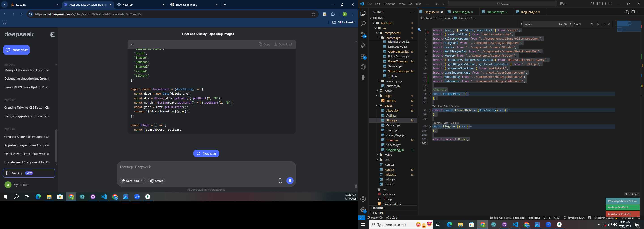
Task: Go to the next find match arrow
Action: (x=597, y=24)
